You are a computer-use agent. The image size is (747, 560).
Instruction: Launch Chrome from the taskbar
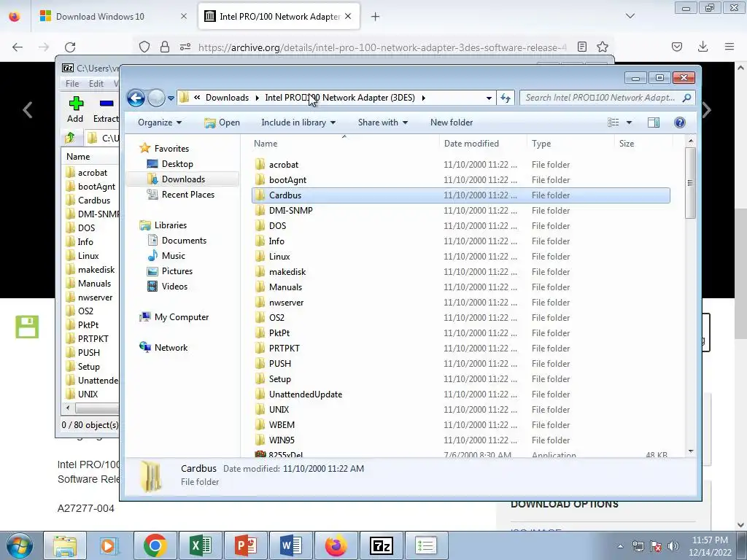tap(155, 545)
